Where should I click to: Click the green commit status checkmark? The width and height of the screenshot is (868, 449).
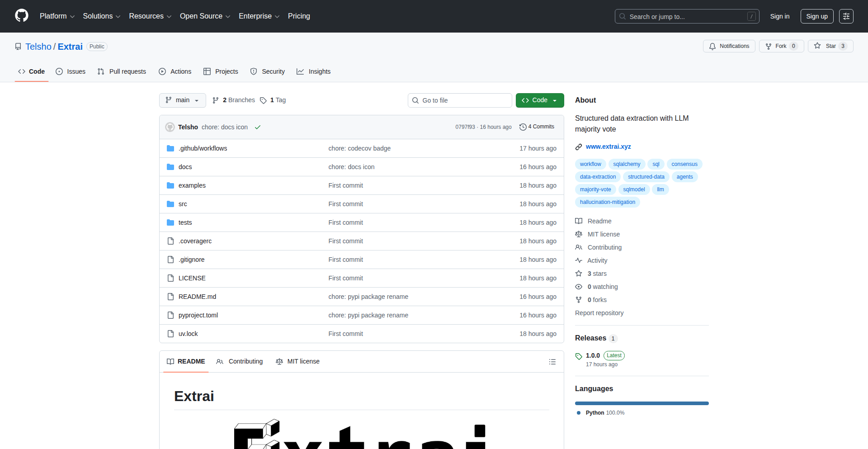point(258,127)
